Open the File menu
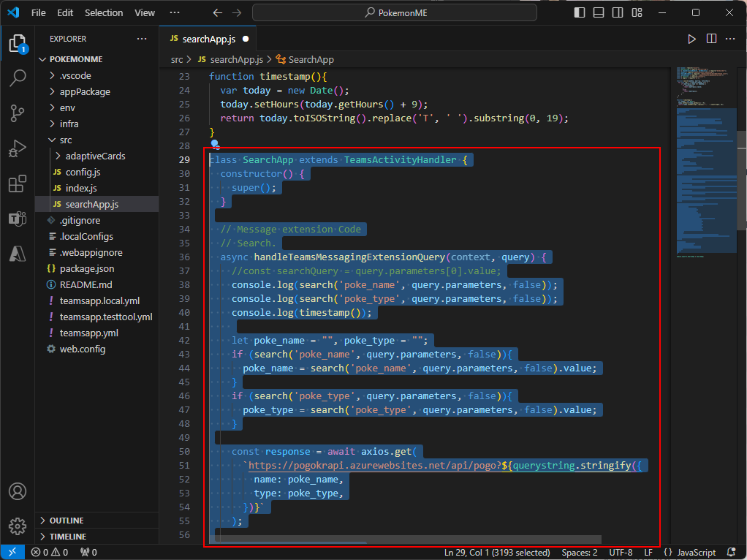The height and width of the screenshot is (560, 747). tap(39, 13)
